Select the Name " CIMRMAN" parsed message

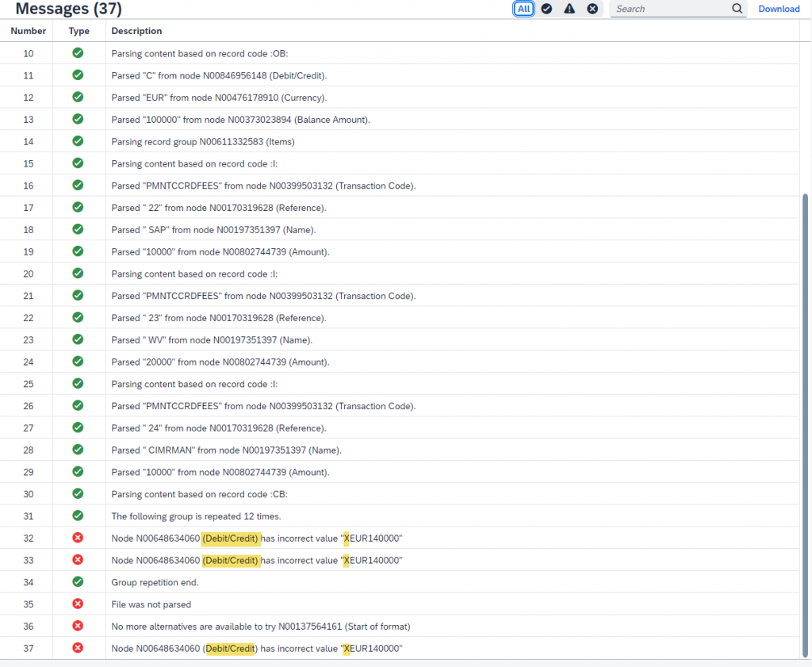tap(226, 450)
